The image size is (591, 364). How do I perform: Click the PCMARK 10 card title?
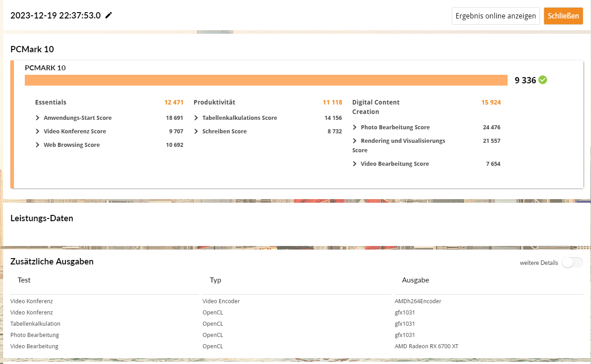click(x=45, y=68)
